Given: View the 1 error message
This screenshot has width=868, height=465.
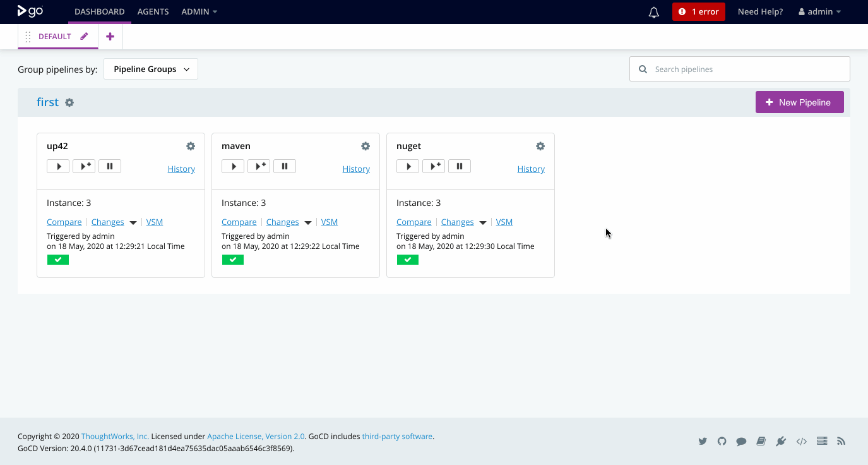Looking at the screenshot, I should pos(699,12).
